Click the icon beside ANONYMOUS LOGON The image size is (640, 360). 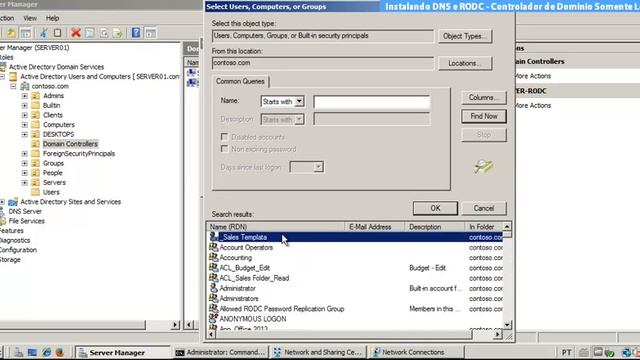[214, 318]
